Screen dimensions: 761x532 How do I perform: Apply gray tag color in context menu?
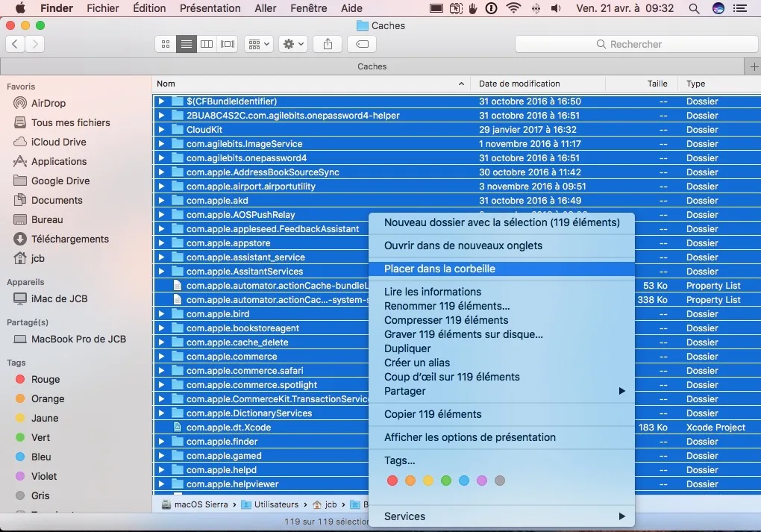(x=499, y=481)
